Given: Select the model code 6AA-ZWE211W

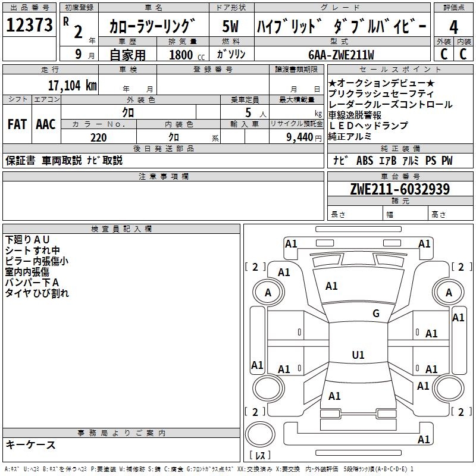Looking at the screenshot, I should pos(341,55).
